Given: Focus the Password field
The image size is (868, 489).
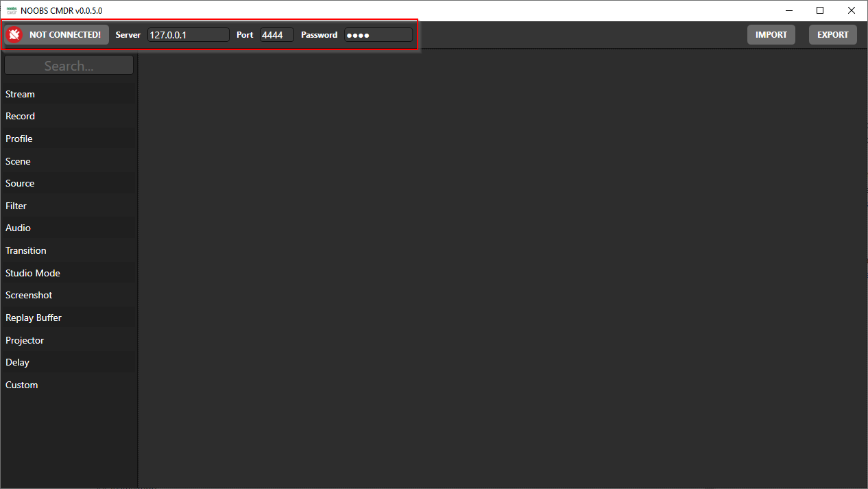Looking at the screenshot, I should (378, 35).
